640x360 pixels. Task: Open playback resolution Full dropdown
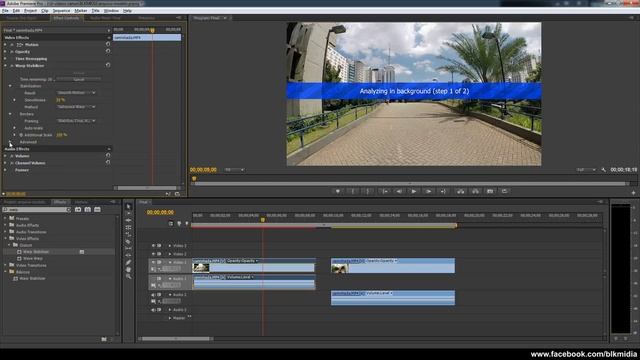pyautogui.click(x=586, y=170)
